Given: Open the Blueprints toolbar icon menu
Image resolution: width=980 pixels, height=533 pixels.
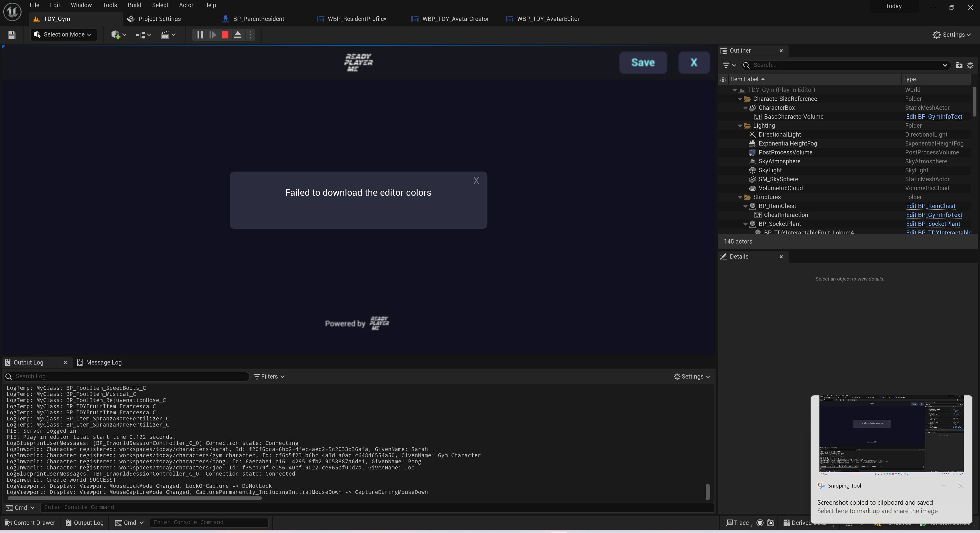Looking at the screenshot, I should pos(141,35).
